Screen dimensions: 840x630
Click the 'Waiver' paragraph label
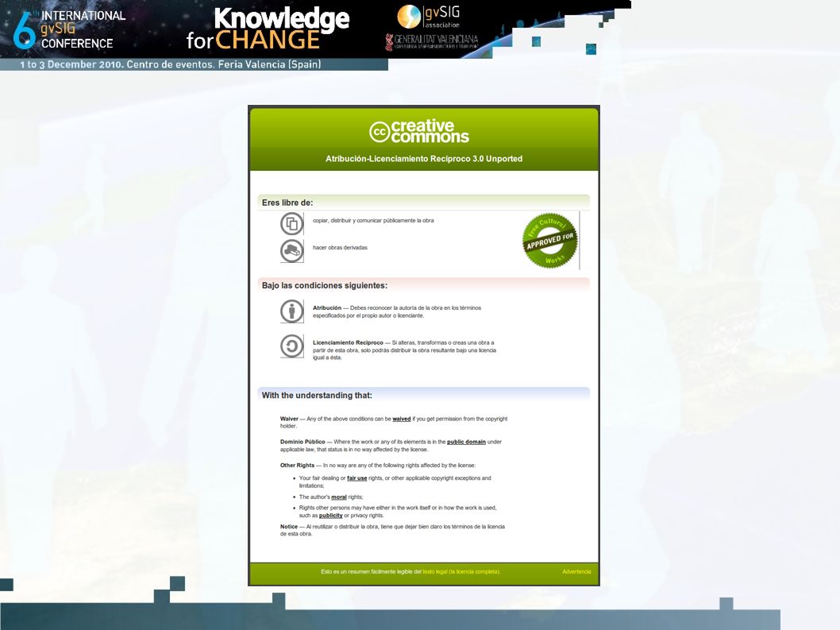tap(289, 419)
